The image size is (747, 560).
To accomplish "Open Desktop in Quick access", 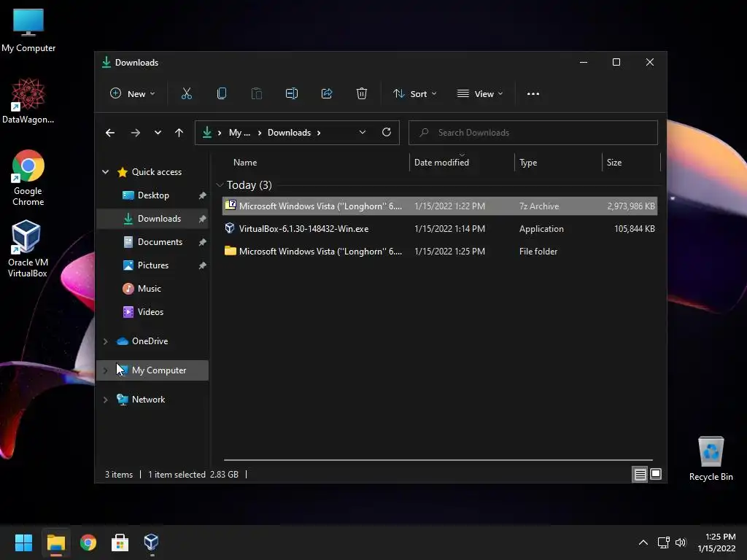I will click(153, 195).
